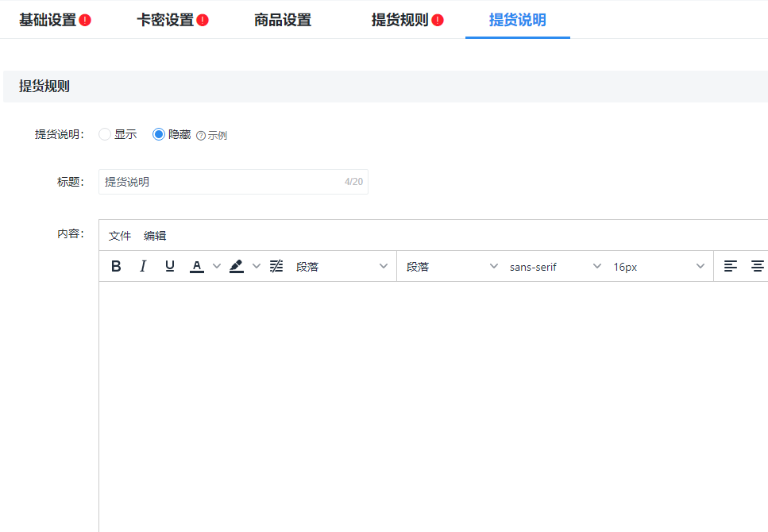Image resolution: width=768 pixels, height=532 pixels.
Task: Open the 文件 menu in the editor
Action: coord(119,235)
